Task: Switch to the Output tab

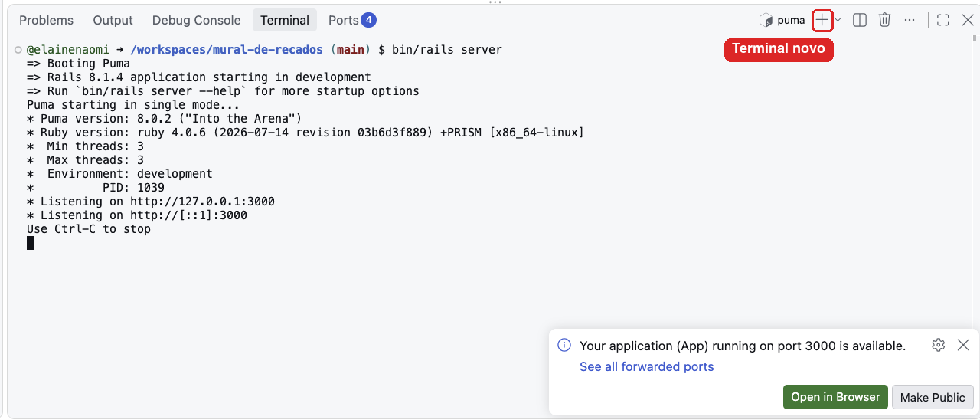Action: pyautogui.click(x=113, y=21)
